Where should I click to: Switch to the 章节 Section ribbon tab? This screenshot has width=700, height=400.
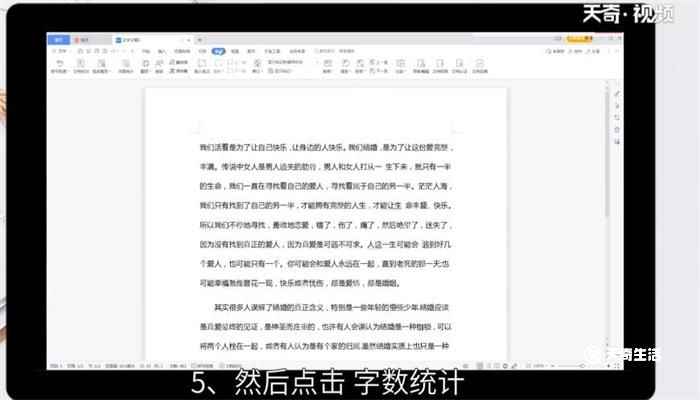pos(251,51)
